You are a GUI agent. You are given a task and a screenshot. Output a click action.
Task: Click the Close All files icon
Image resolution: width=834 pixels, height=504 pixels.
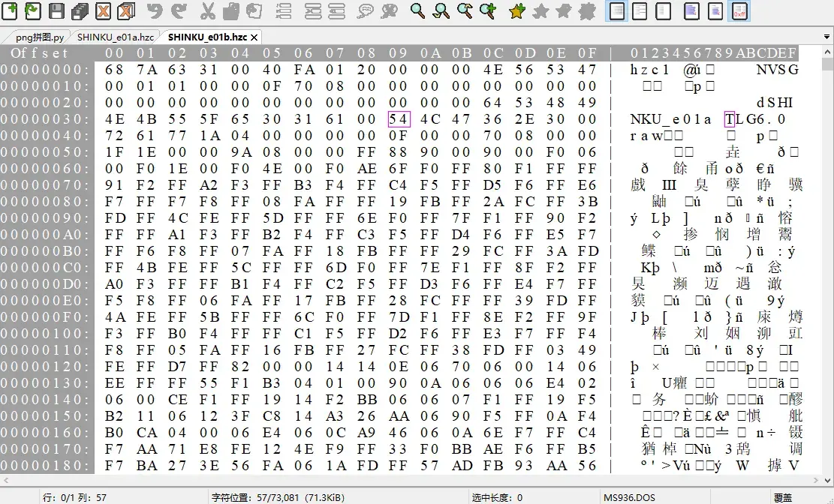click(126, 10)
